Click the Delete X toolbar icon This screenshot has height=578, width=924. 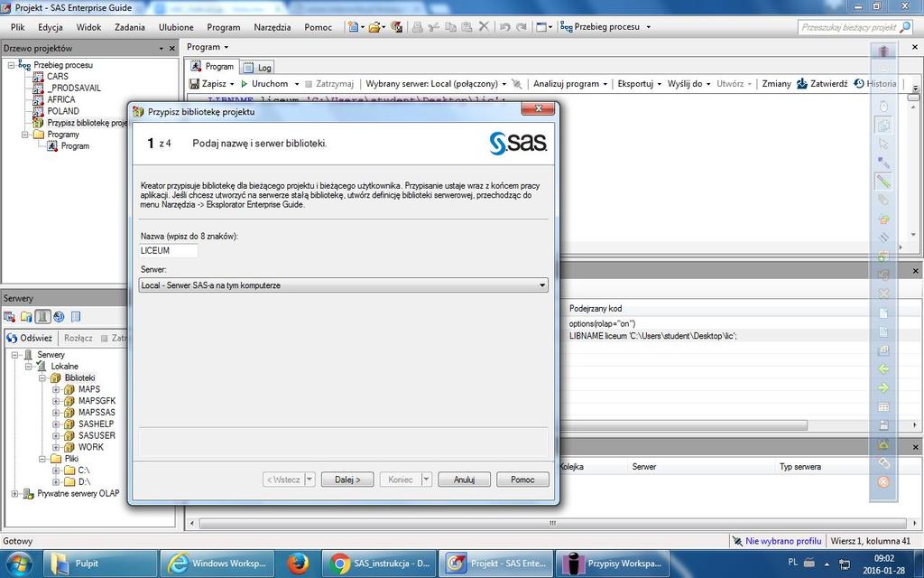click(x=484, y=26)
